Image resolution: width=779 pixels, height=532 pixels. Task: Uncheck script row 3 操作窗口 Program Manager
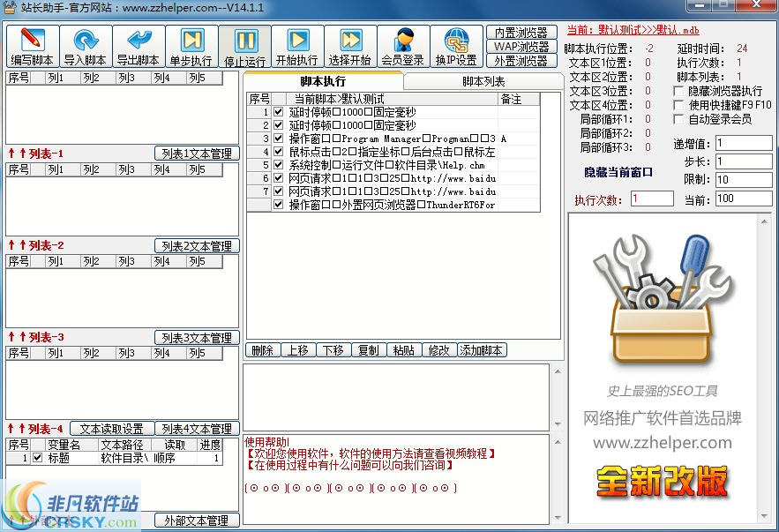click(x=278, y=139)
